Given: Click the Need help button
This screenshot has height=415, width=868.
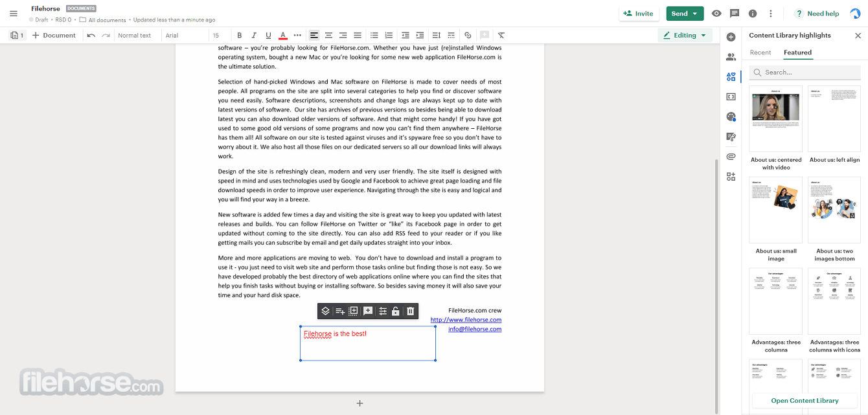Looking at the screenshot, I should 816,13.
